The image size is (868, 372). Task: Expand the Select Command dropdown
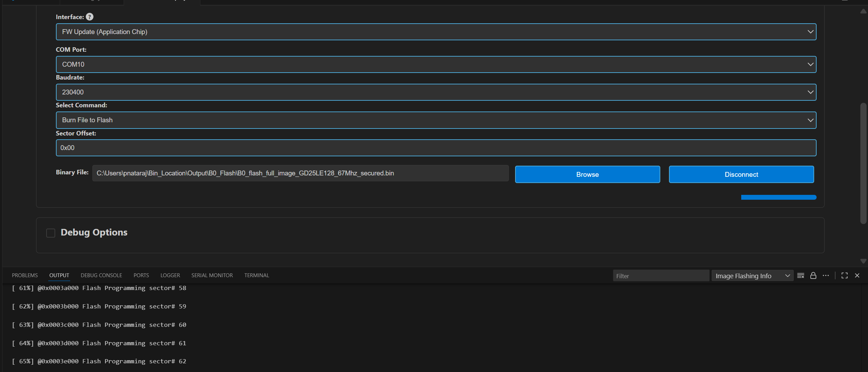click(436, 120)
